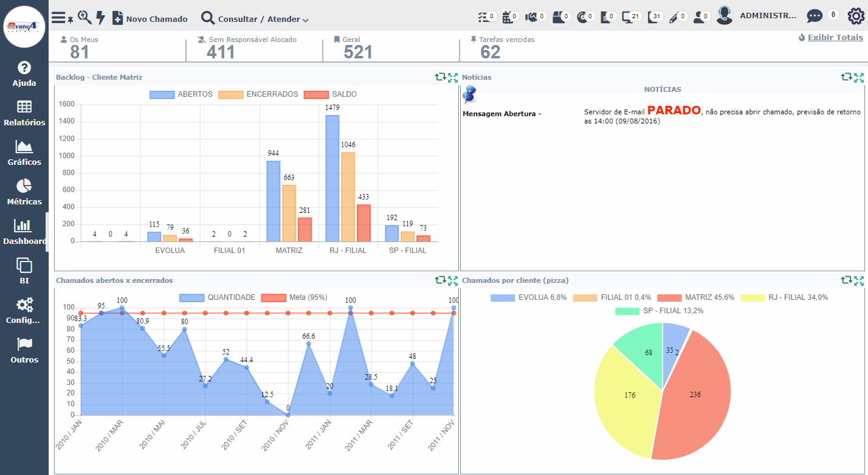Viewport: 868px width, 475px height.
Task: Click Novo Chamado button
Action: click(150, 19)
